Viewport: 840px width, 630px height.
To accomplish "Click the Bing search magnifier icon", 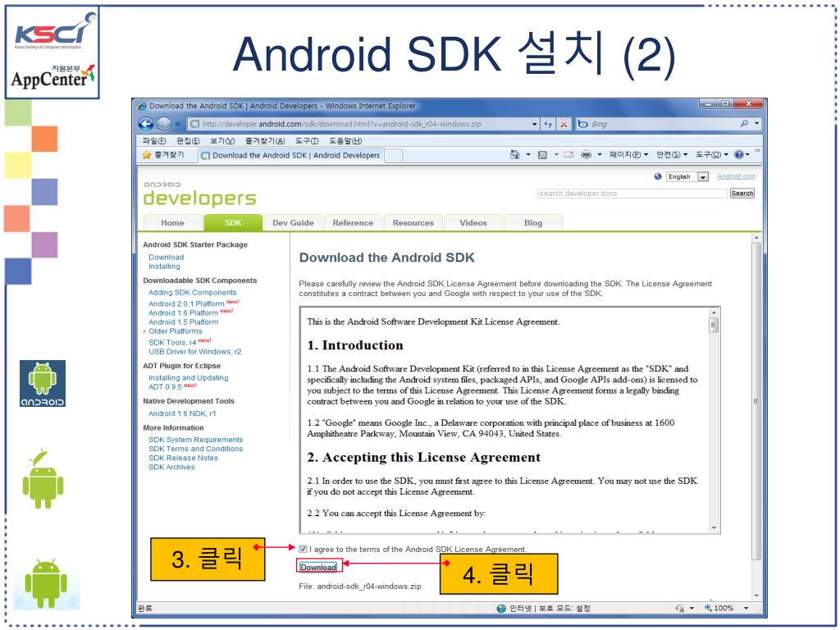I will [744, 124].
